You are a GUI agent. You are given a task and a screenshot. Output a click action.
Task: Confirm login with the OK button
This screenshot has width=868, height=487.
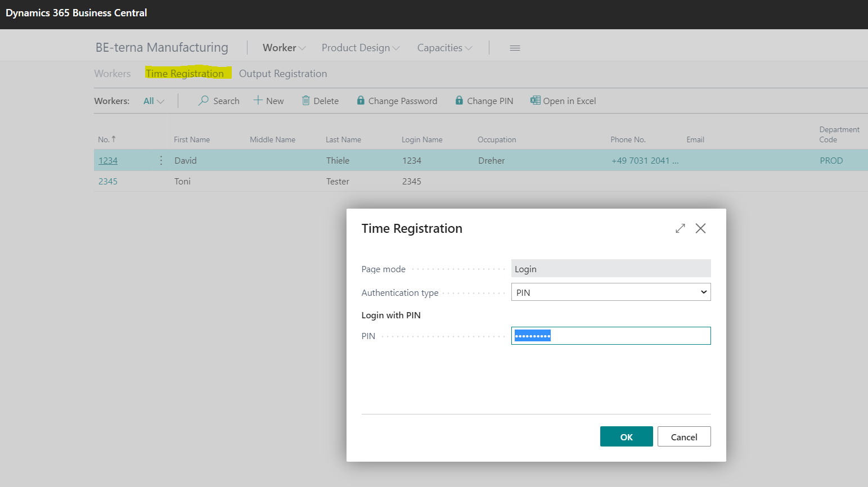627,436
